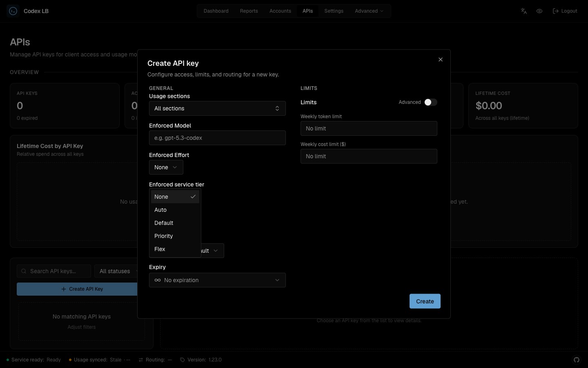This screenshot has width=588, height=368.
Task: Select Auto service tier option
Action: click(175, 210)
